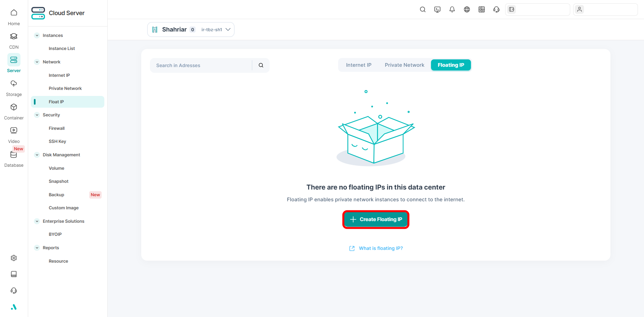Click the external link icon beside floating IP help

pyautogui.click(x=352, y=249)
